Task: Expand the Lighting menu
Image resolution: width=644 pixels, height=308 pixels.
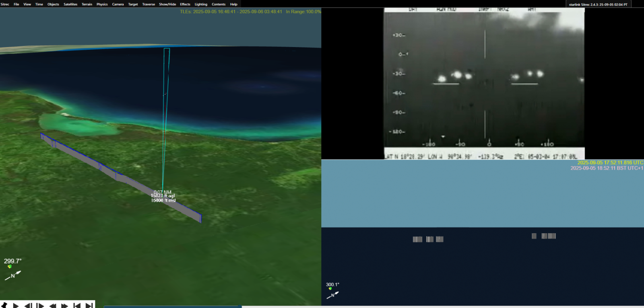Action: pyautogui.click(x=201, y=4)
